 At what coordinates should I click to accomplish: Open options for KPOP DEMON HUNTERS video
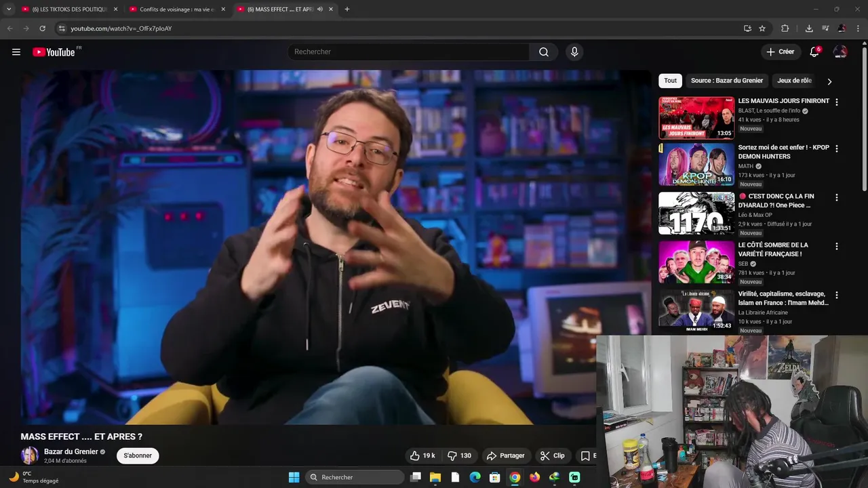[836, 148]
